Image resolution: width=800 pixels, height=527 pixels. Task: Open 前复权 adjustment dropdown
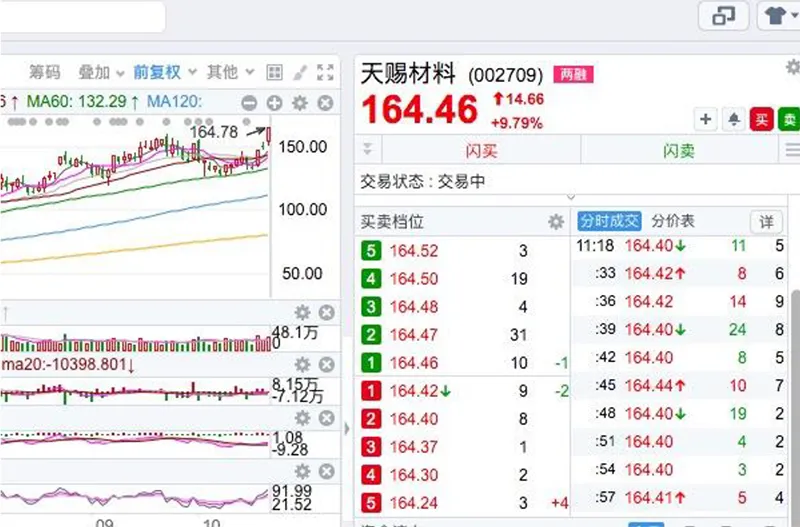(165, 72)
